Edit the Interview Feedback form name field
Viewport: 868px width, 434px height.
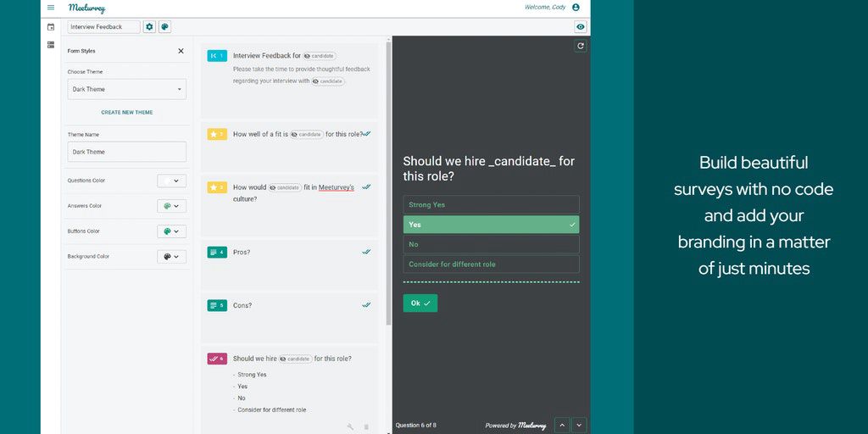click(104, 26)
